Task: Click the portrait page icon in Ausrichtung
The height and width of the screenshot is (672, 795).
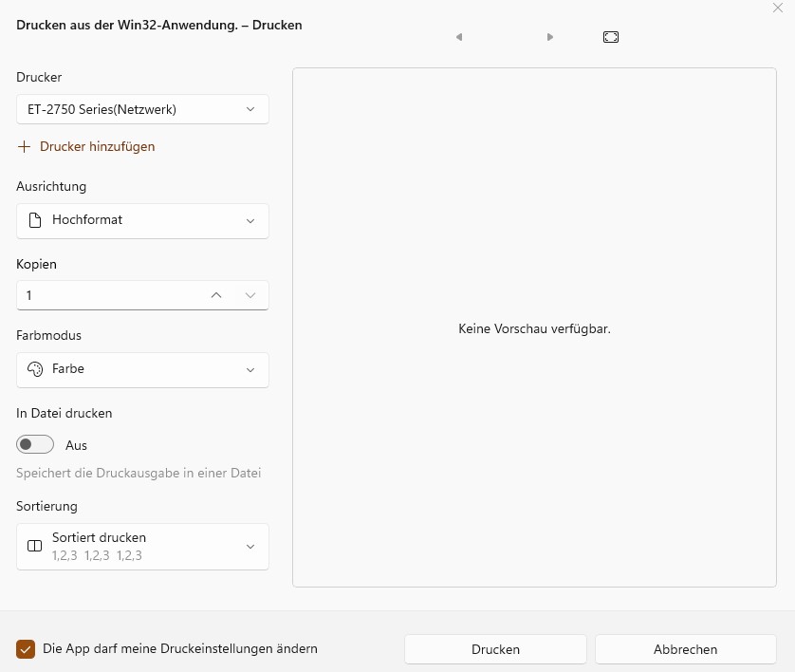Action: click(35, 220)
